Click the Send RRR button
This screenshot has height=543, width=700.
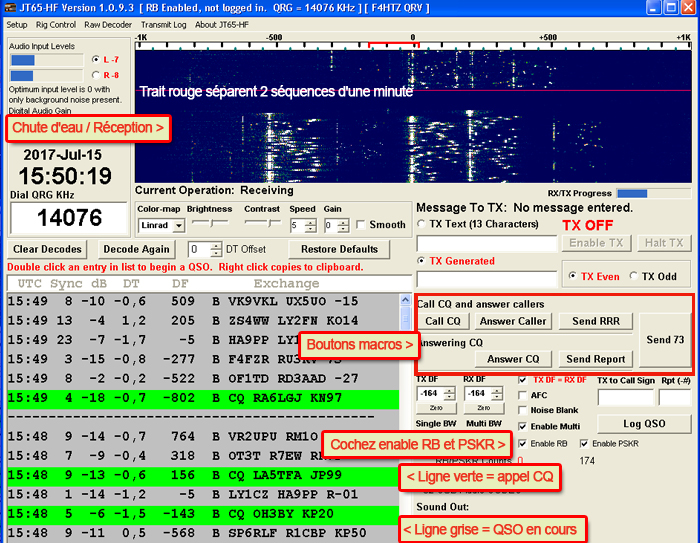(596, 321)
